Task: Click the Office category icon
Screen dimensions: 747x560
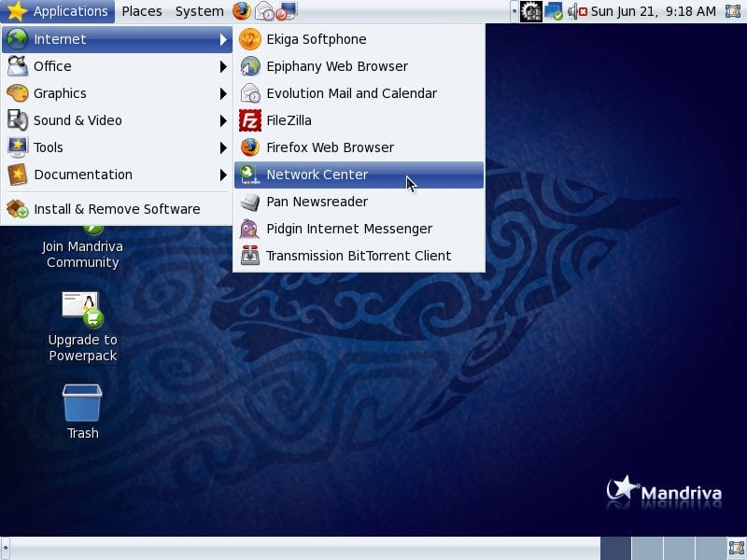Action: coord(18,66)
